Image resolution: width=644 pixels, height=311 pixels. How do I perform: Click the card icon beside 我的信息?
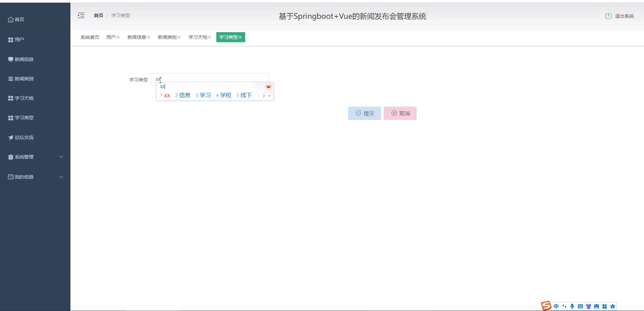click(11, 177)
